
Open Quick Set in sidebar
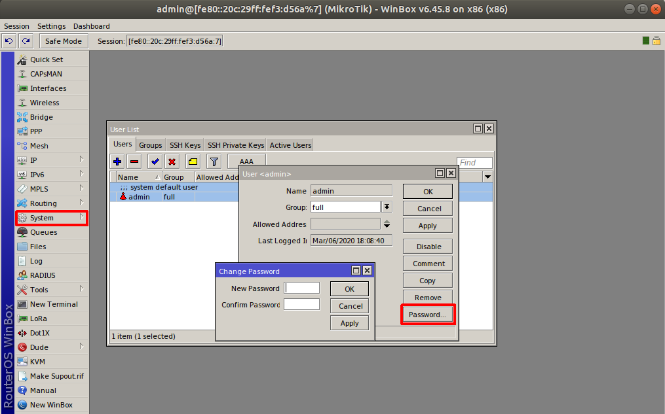coord(52,59)
